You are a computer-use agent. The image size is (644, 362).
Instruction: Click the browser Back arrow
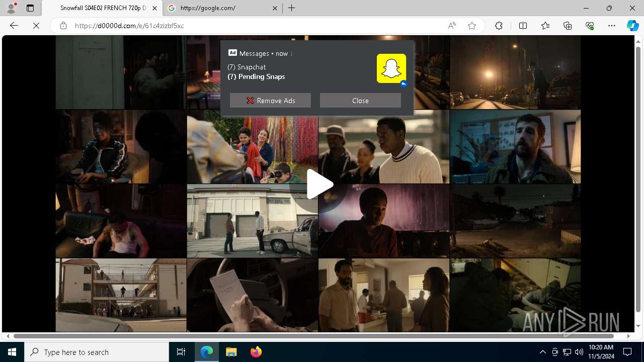(x=14, y=26)
